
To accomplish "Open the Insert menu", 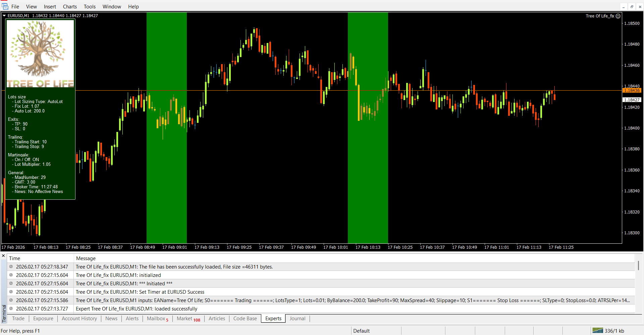I will click(x=50, y=7).
